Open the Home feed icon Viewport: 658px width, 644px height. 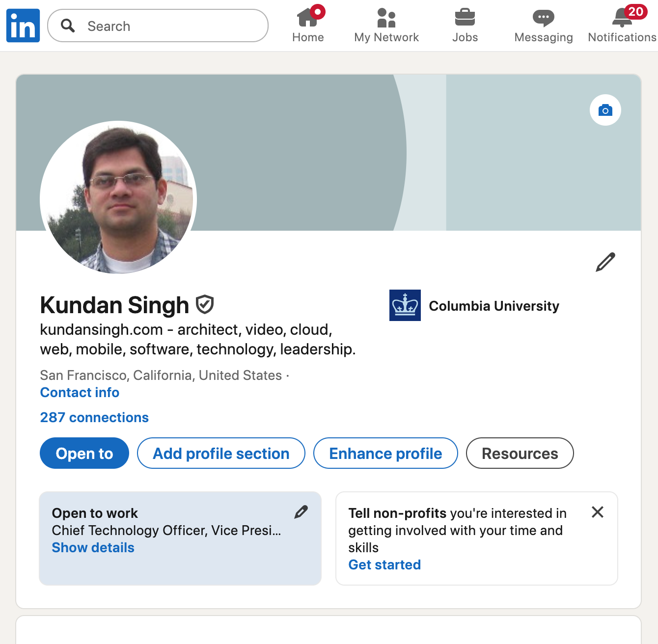pos(308,19)
